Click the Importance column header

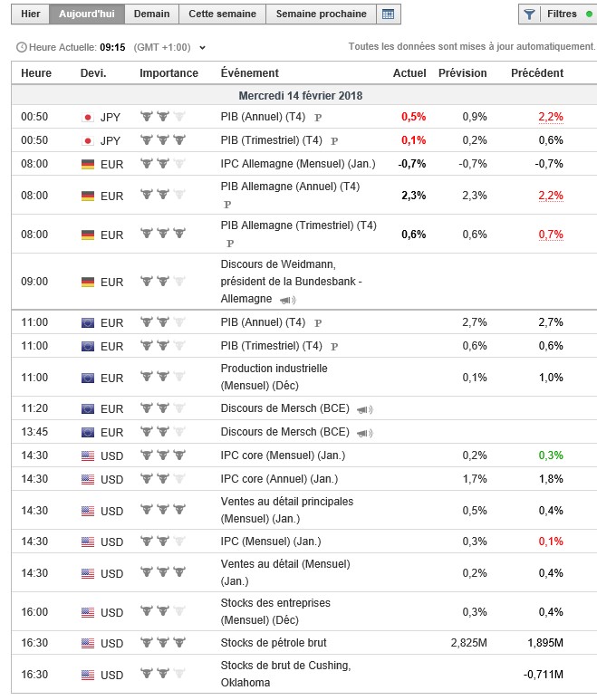point(169,73)
